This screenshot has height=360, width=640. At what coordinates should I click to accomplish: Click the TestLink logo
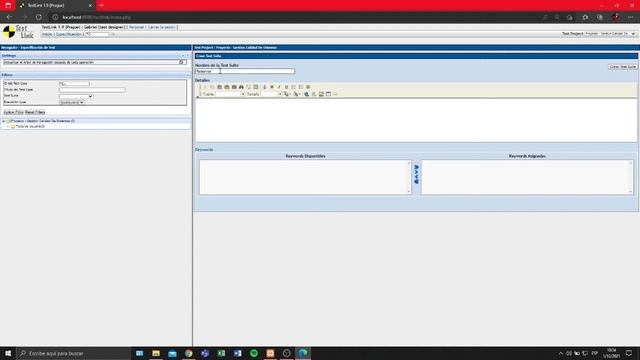(x=18, y=32)
